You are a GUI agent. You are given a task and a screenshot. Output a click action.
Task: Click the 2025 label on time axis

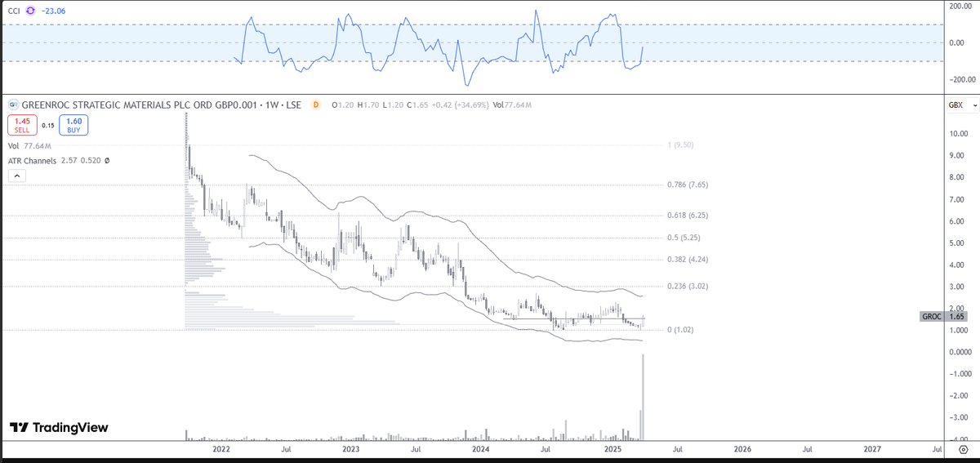coord(612,449)
